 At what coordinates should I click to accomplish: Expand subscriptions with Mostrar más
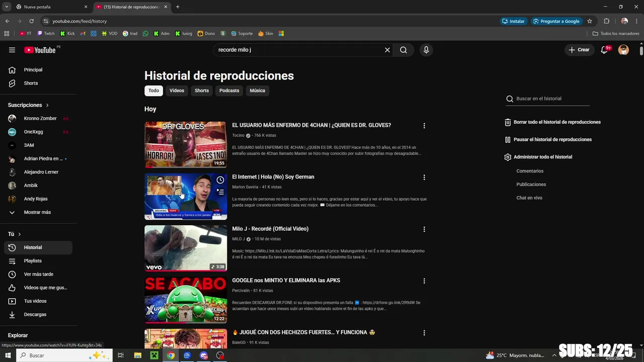click(38, 212)
